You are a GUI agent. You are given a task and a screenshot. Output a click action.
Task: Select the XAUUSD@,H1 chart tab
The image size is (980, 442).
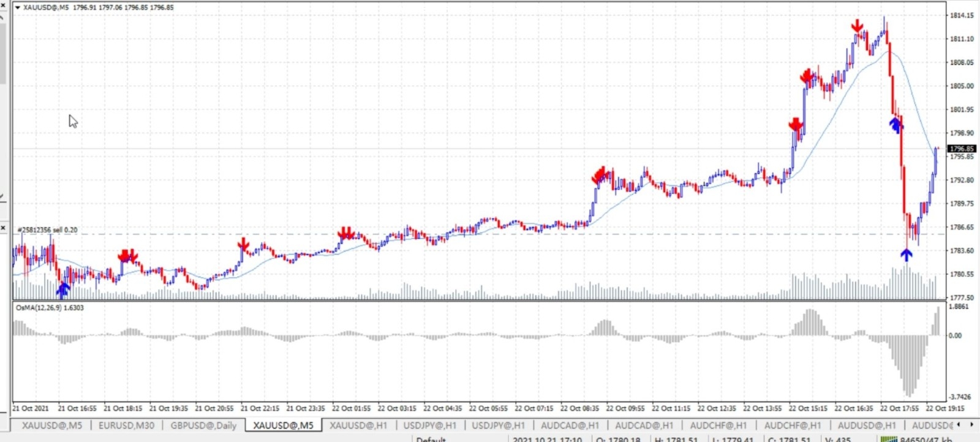click(x=358, y=425)
